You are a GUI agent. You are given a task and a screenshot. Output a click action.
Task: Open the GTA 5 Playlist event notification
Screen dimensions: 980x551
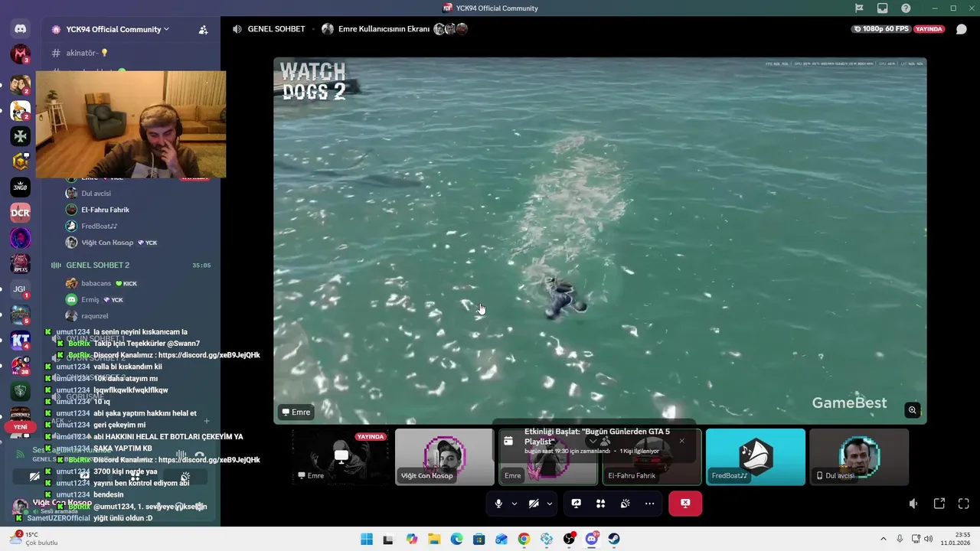pos(593,442)
